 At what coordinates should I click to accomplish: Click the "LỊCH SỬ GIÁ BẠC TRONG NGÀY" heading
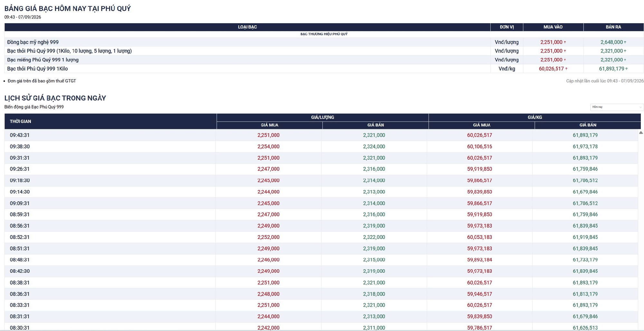pos(55,98)
